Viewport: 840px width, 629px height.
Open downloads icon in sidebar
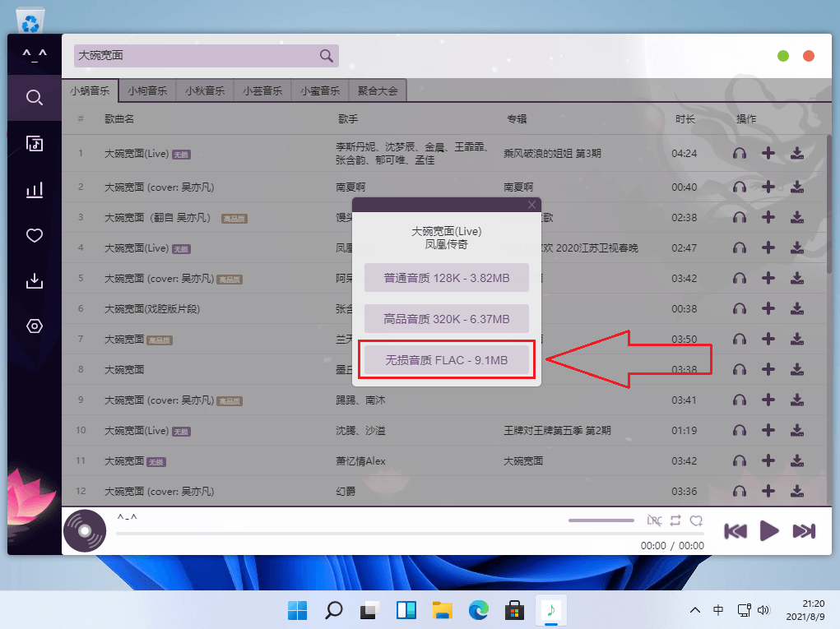[x=35, y=280]
